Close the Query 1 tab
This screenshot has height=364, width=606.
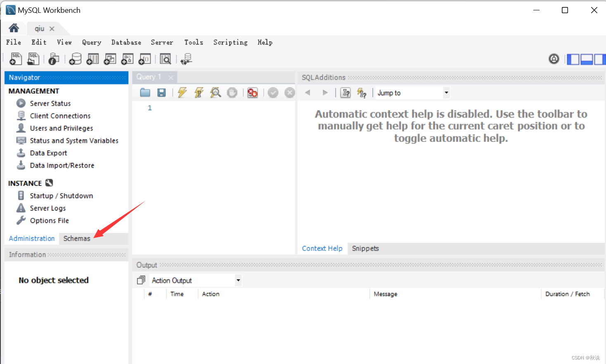170,78
